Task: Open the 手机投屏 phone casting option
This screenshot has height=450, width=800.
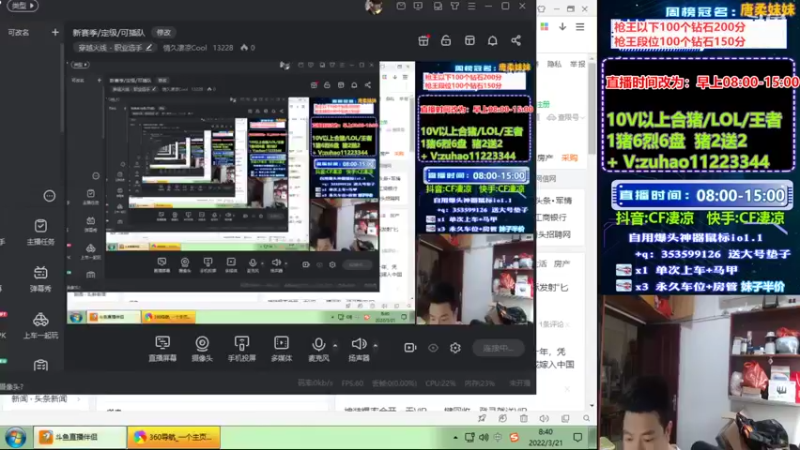Action: (242, 348)
